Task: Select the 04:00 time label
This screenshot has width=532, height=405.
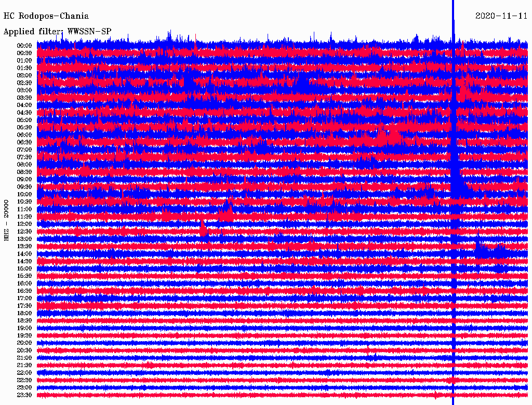Action: tap(24, 105)
